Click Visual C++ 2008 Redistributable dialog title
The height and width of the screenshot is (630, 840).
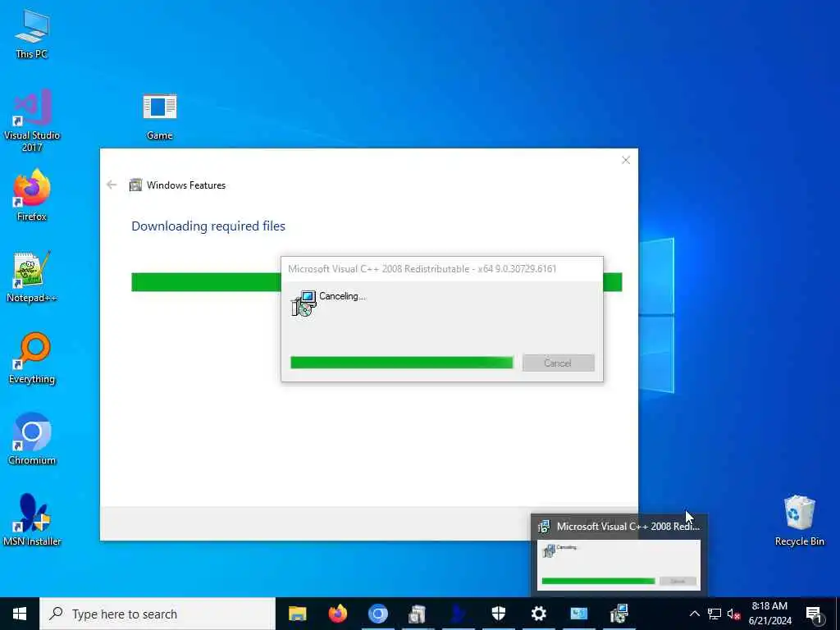422,269
